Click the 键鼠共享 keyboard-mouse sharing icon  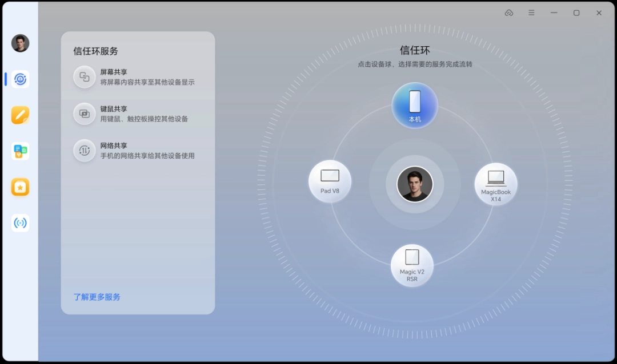tap(84, 114)
